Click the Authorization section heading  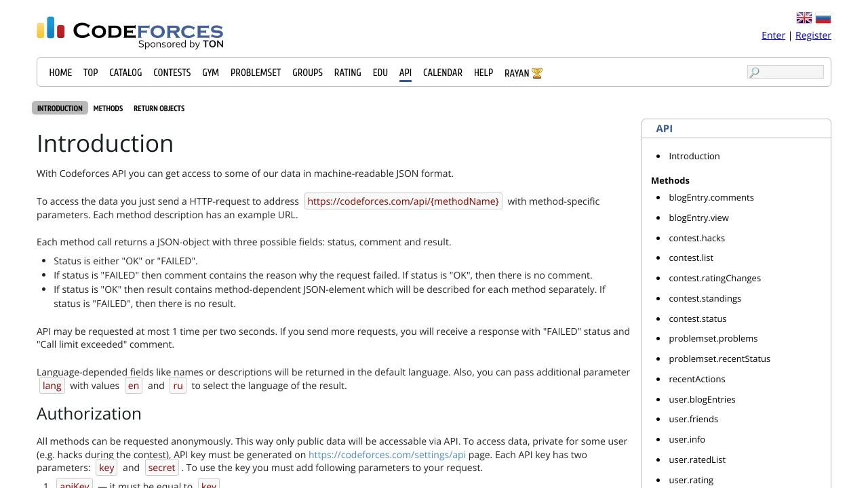89,413
